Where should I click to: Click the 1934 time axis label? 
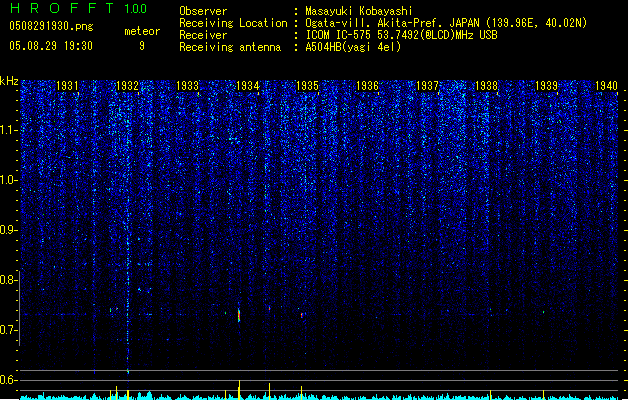pos(248,85)
